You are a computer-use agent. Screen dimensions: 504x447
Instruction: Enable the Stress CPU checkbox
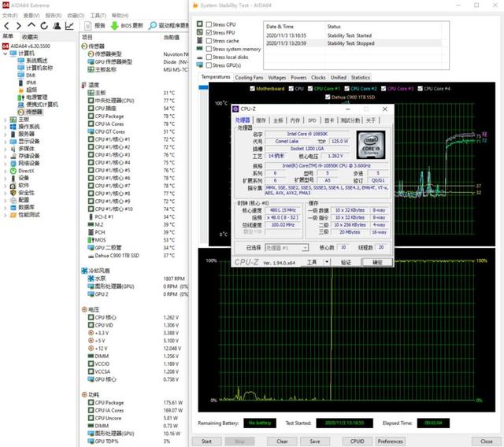tap(209, 24)
